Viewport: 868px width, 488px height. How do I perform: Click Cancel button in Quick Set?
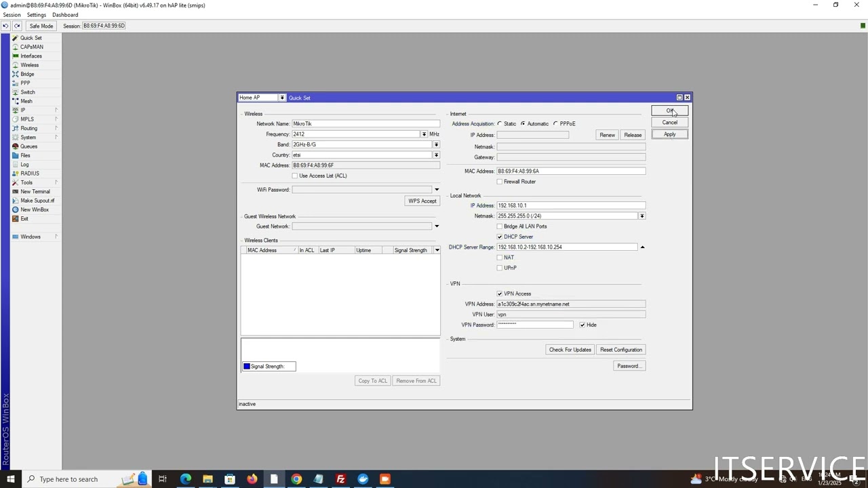point(669,123)
